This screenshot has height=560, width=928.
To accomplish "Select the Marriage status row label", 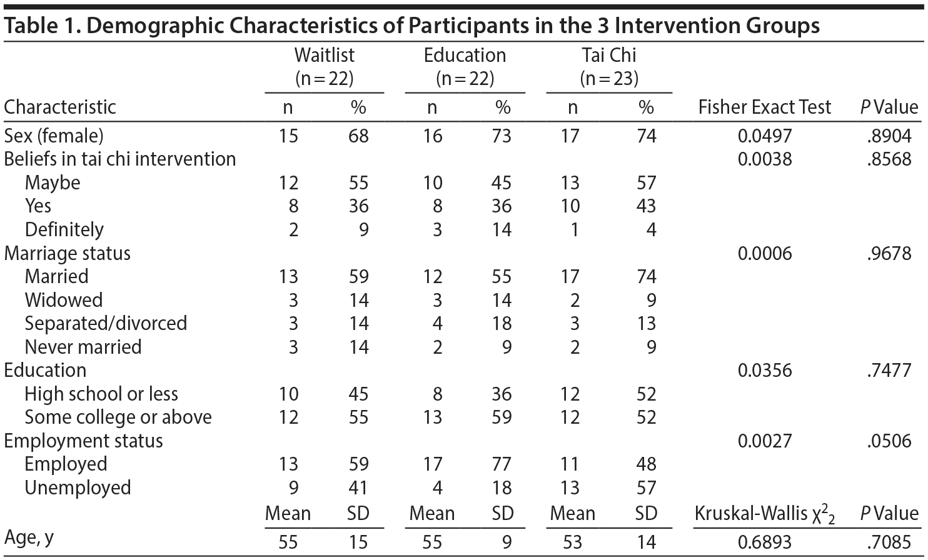I will coord(68,253).
